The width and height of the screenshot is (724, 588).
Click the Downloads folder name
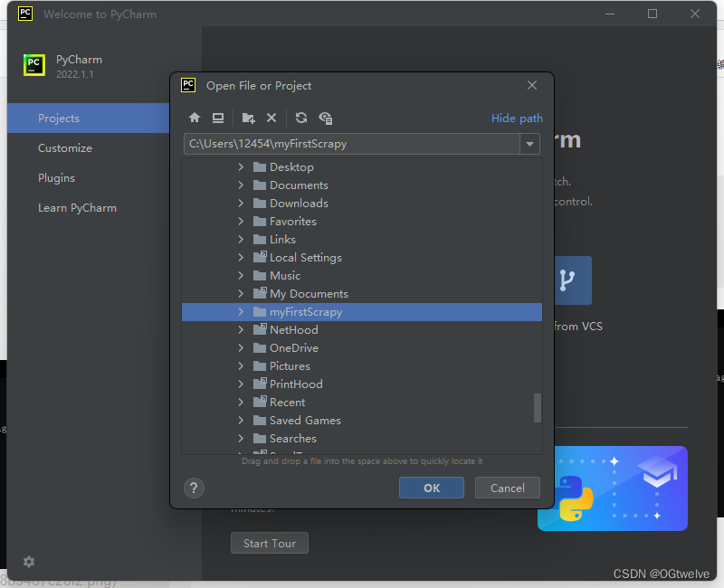point(299,203)
